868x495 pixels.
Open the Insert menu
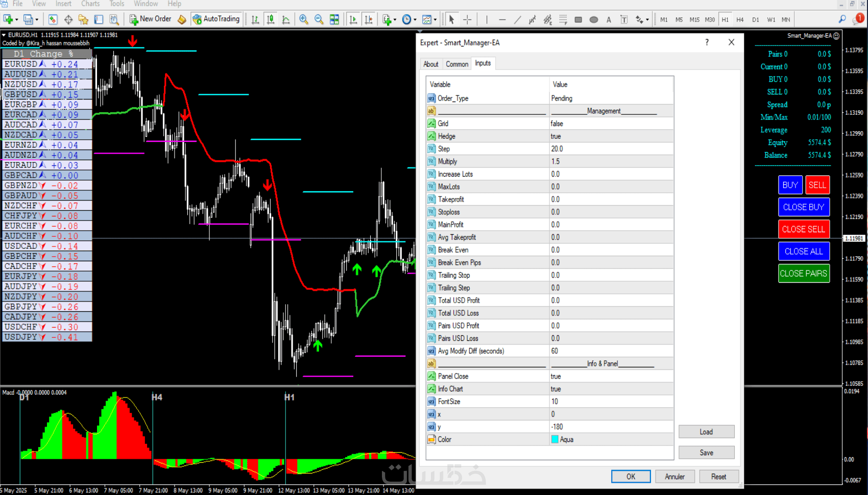point(63,4)
